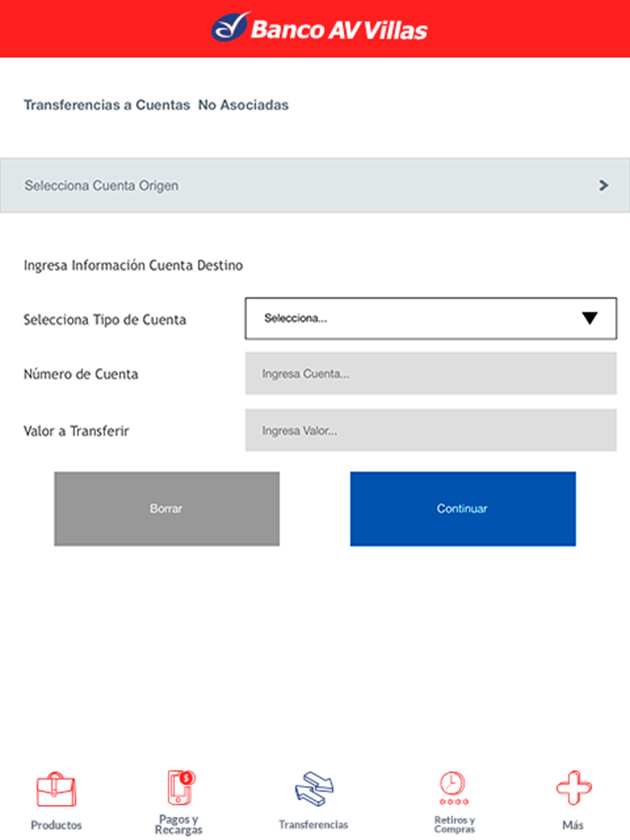
Task: Select the Selecciona Cuenta Origen row text
Action: coord(101,185)
